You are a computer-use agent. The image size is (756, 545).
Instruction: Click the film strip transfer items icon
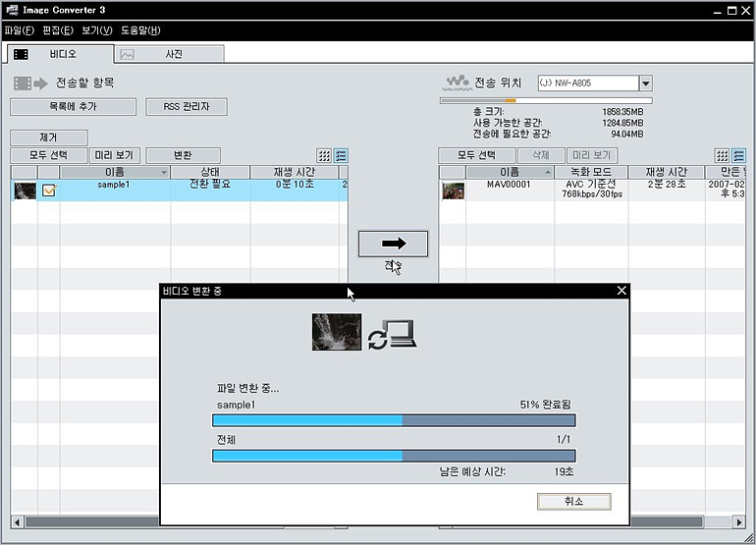pyautogui.click(x=29, y=83)
